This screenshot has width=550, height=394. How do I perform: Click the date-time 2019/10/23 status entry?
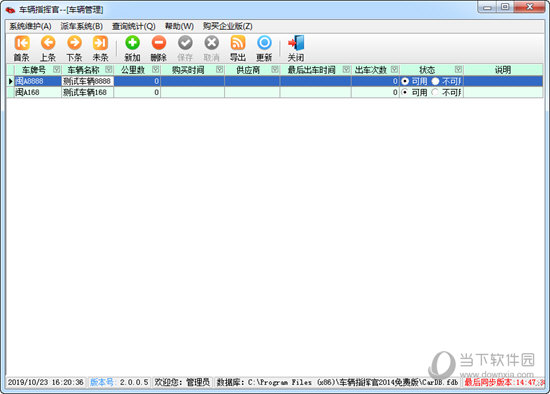(x=46, y=382)
